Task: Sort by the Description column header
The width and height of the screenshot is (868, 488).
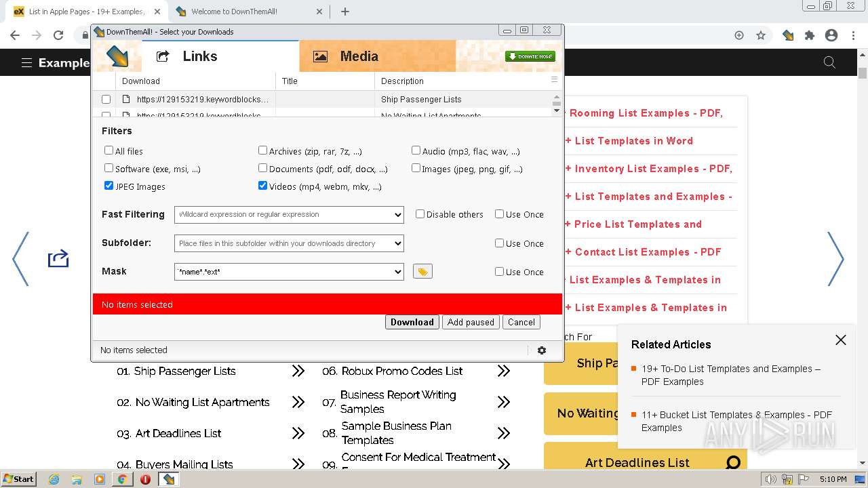Action: pos(461,81)
